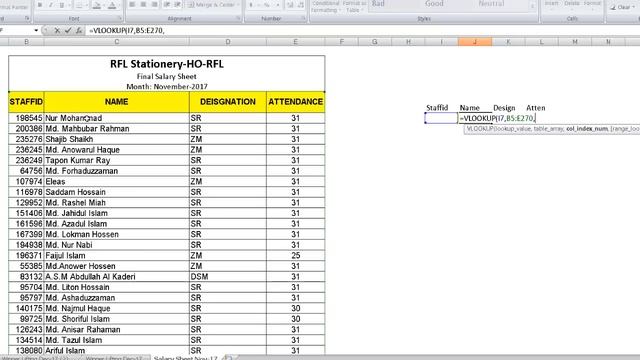
Task: Open Insert Function fx dialog
Action: (78, 31)
